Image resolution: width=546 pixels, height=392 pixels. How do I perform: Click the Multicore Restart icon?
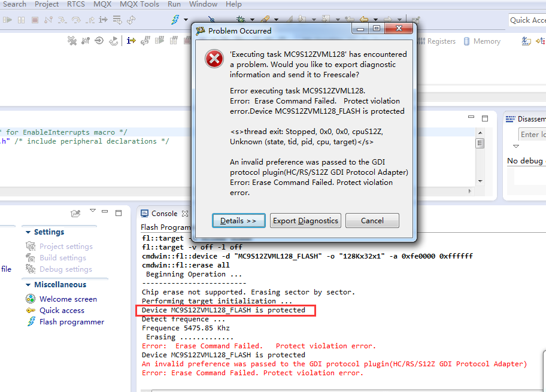pos(145,41)
